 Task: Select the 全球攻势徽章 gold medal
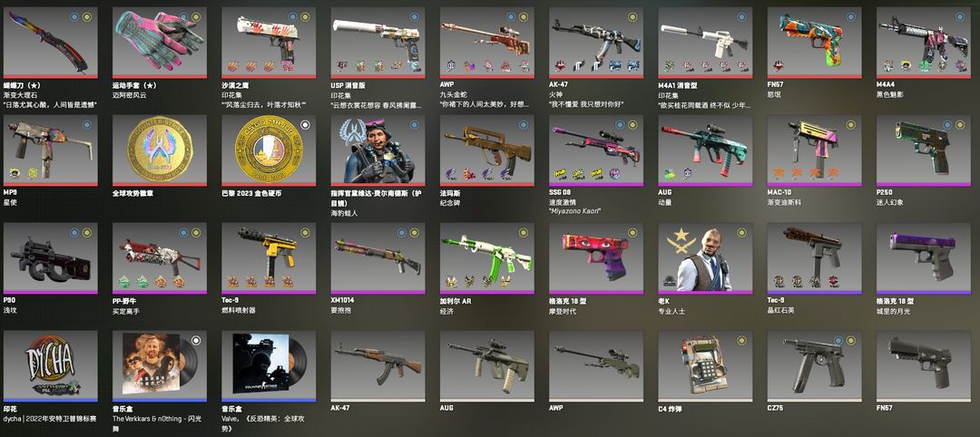click(160, 150)
